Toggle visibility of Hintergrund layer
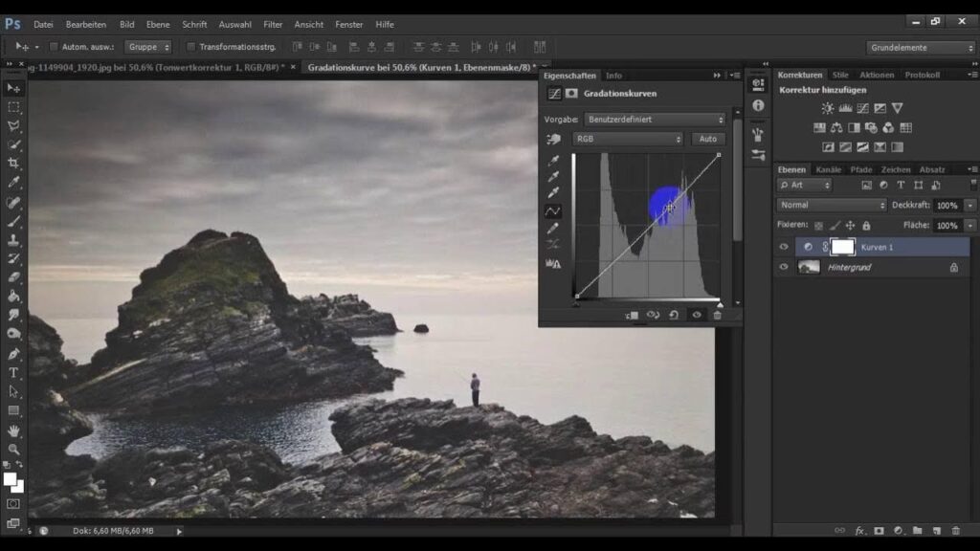The image size is (980, 551). [784, 268]
